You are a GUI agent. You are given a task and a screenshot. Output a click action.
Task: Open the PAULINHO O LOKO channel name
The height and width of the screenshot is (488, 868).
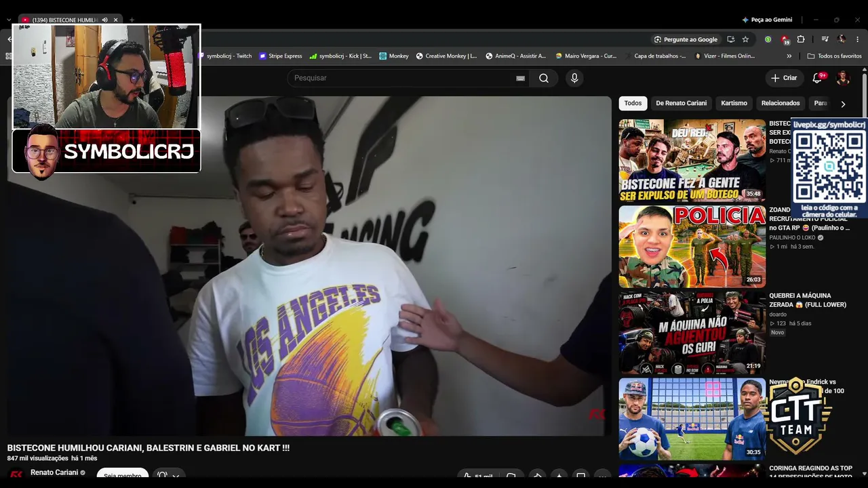tap(792, 238)
